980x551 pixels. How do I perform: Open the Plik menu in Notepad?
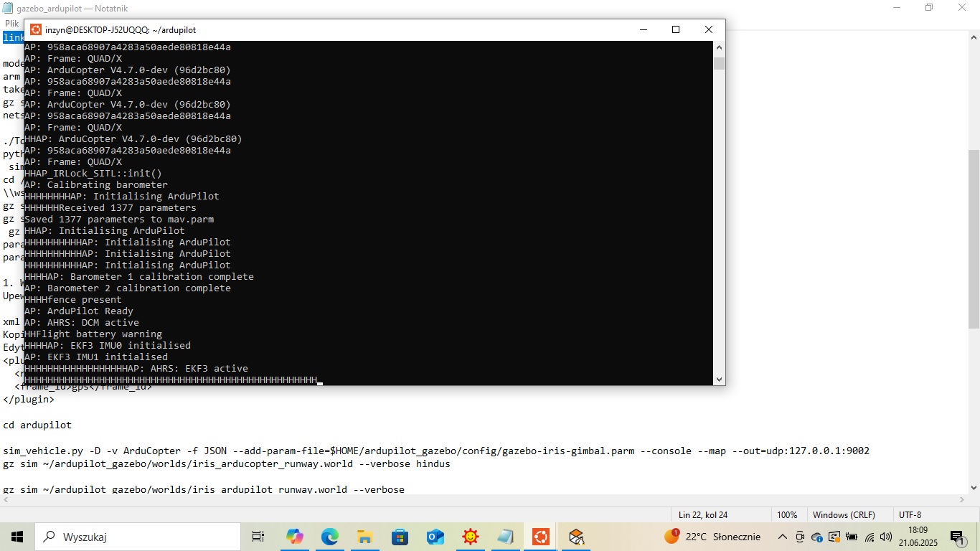11,22
